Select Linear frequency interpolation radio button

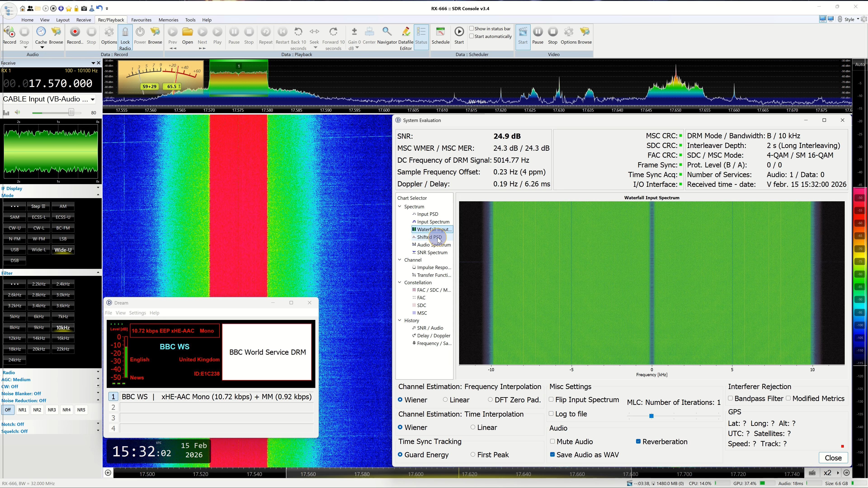(x=445, y=400)
